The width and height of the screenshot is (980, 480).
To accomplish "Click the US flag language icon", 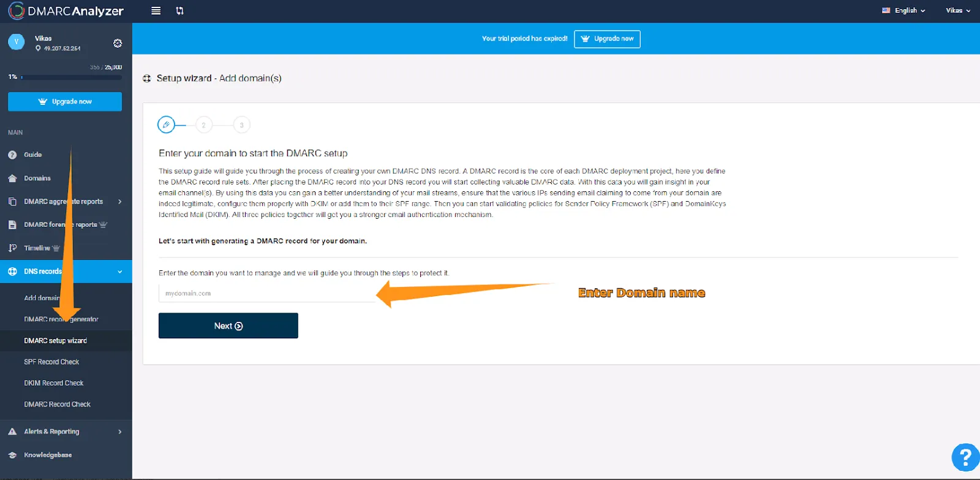I will tap(886, 10).
